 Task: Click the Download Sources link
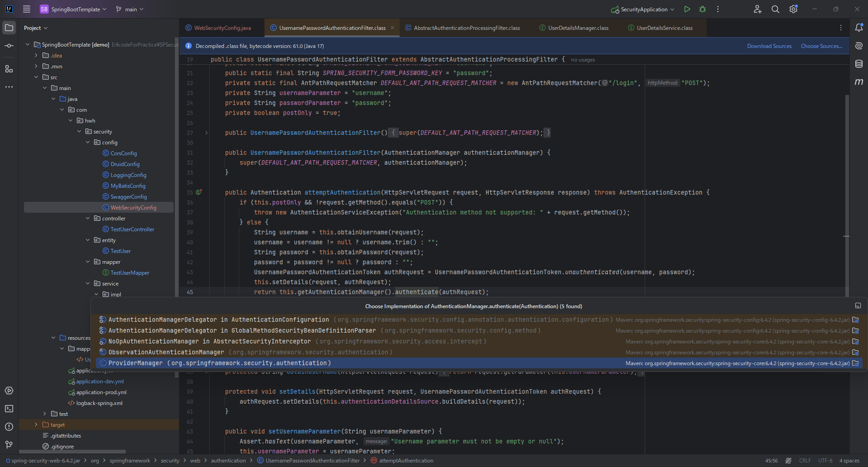[769, 46]
